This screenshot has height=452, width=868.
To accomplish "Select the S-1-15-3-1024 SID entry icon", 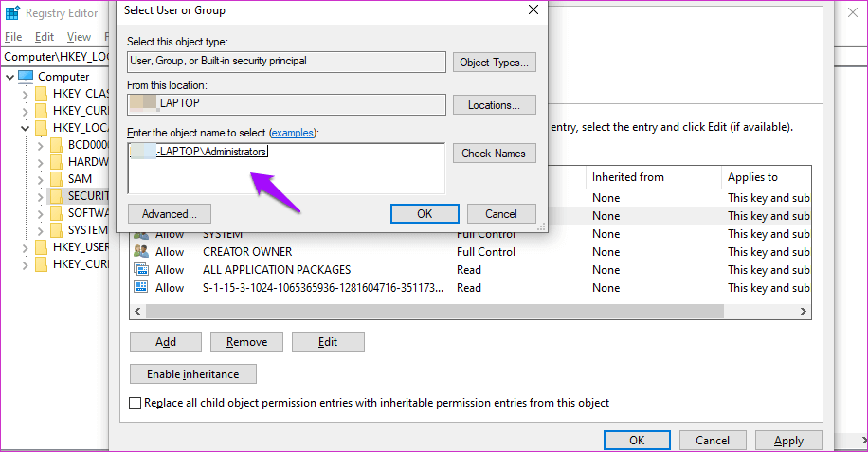I will point(141,288).
